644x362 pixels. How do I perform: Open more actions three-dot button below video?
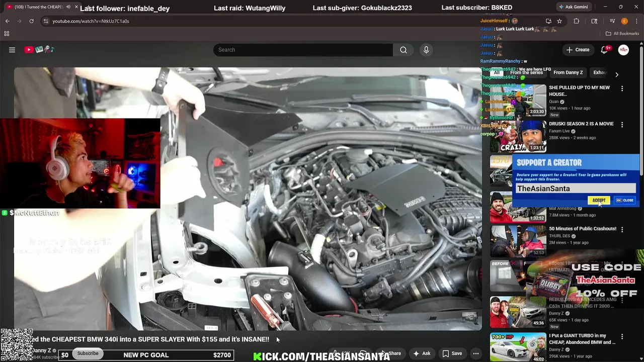point(476,353)
